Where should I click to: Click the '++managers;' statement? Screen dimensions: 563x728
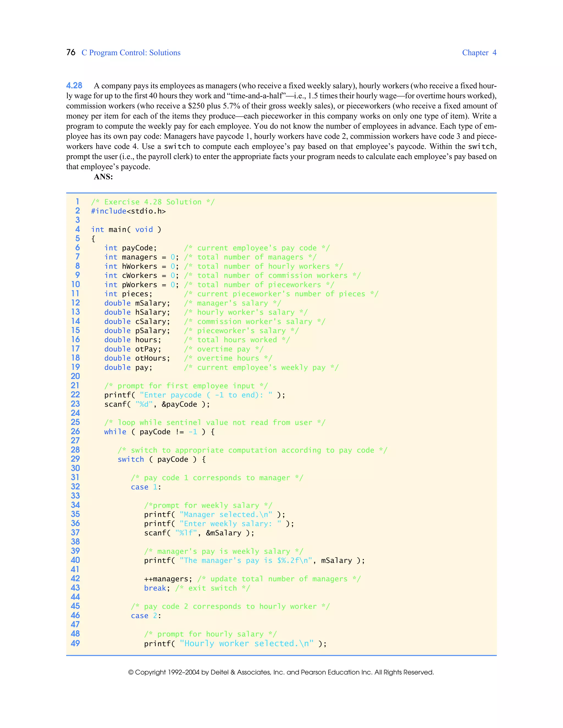point(168,579)
